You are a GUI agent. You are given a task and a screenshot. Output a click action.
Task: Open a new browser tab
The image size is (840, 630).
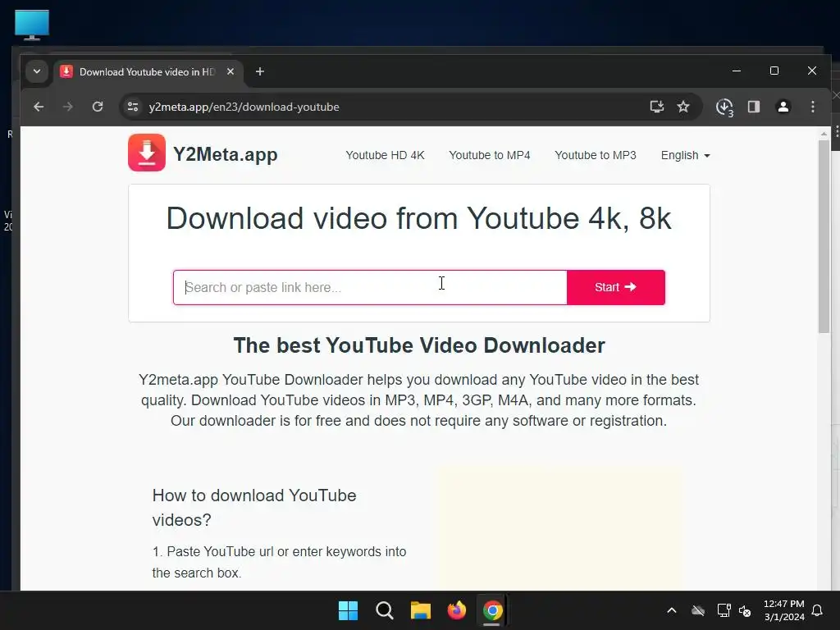coord(260,71)
